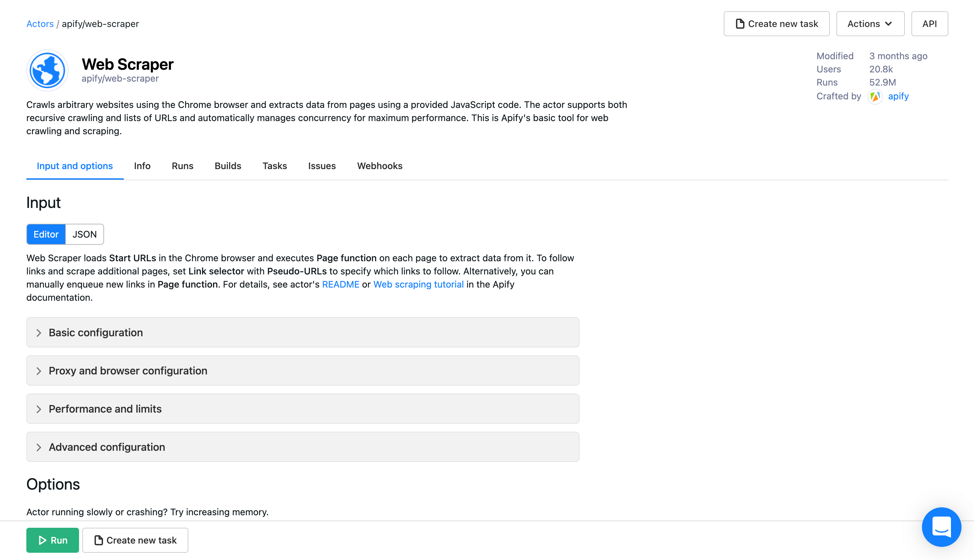Open the Intercom chat bubble

942,527
